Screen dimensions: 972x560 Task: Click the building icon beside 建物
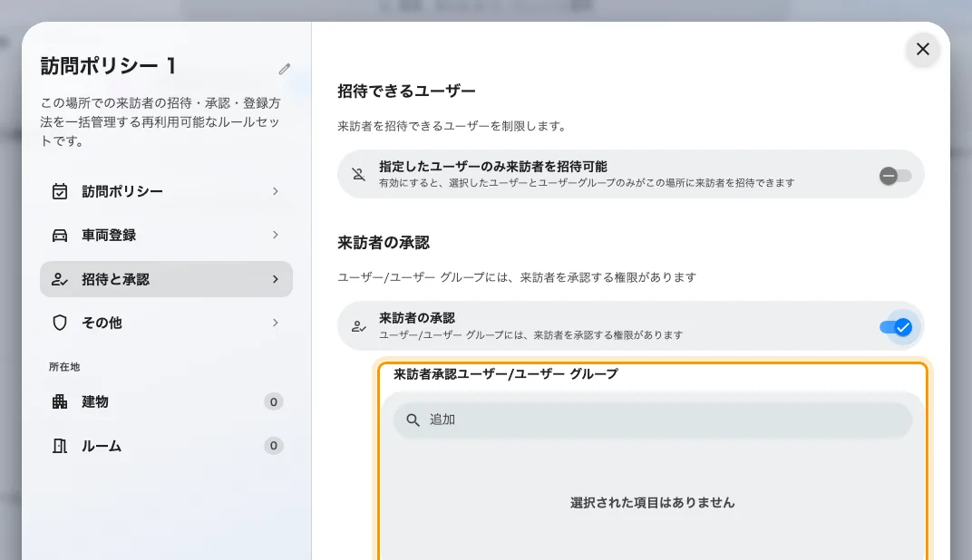pos(60,401)
